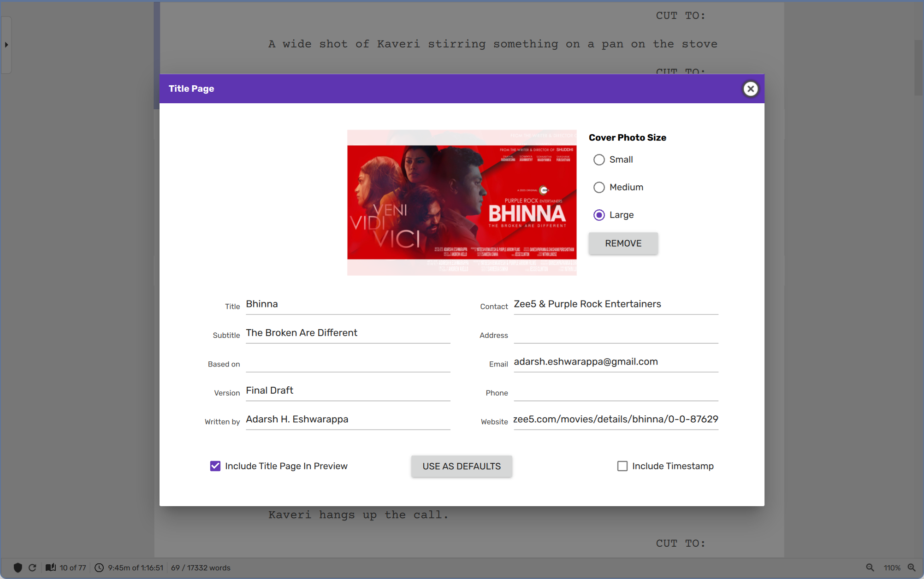Close the Title Page dialog
The height and width of the screenshot is (579, 924).
750,89
